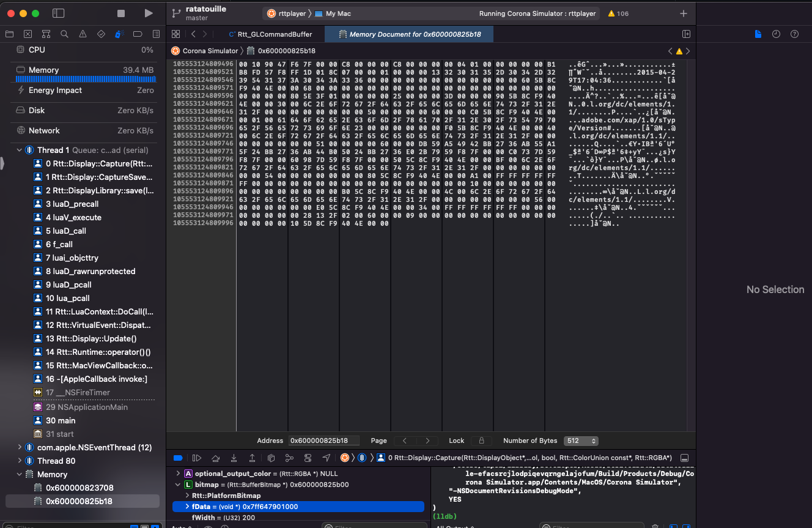Expand the optional_output_color variable
The width and height of the screenshot is (812, 528).
tap(178, 472)
